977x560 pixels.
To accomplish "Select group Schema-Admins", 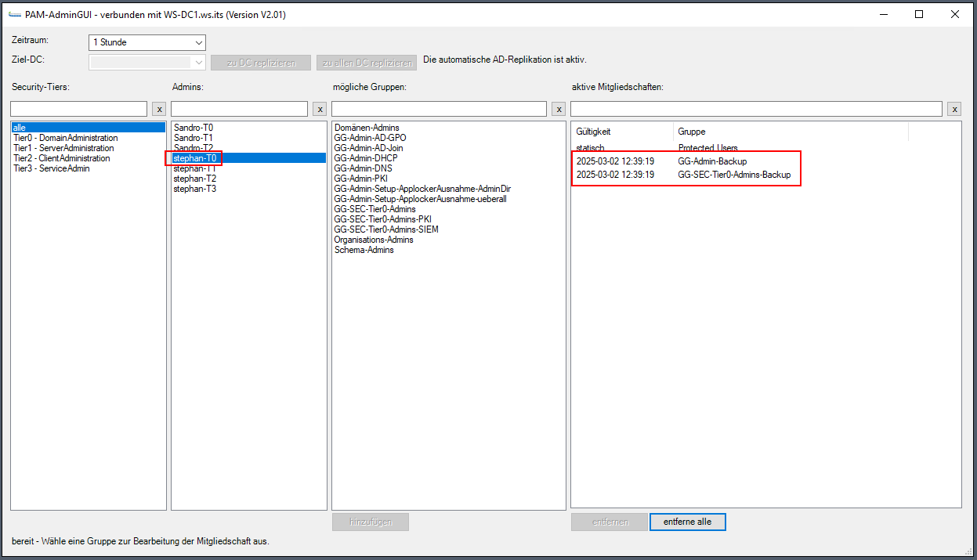I will pyautogui.click(x=449, y=250).
